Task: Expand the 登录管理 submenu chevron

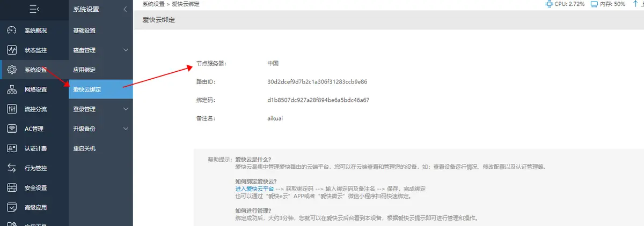Action: coord(125,109)
